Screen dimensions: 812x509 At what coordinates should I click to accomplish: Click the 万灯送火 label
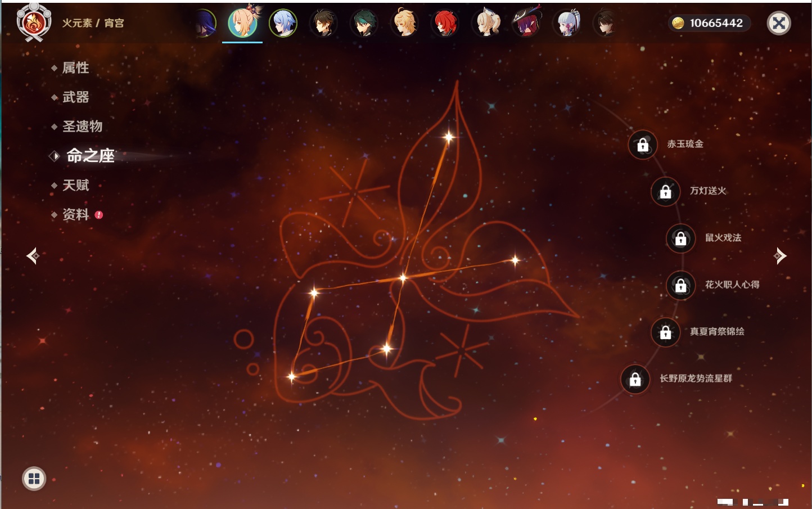click(708, 191)
